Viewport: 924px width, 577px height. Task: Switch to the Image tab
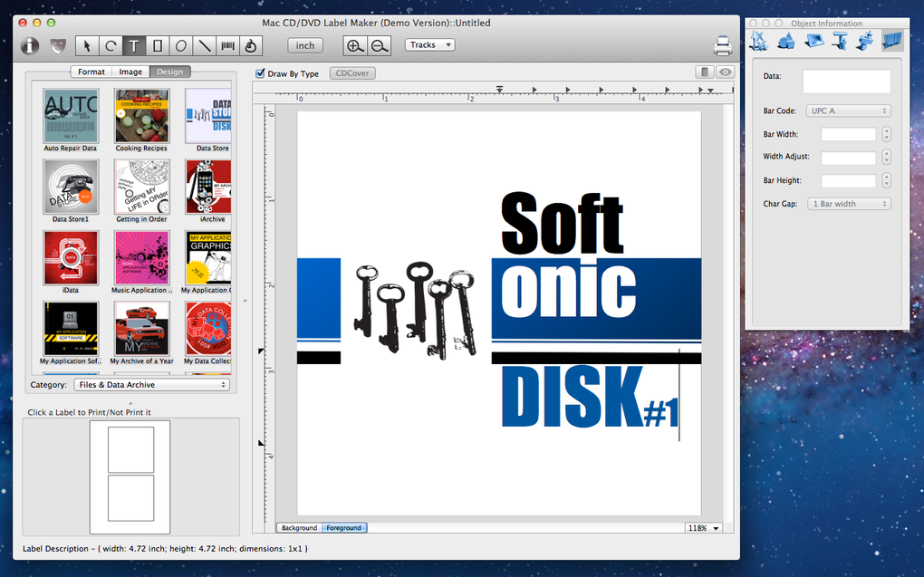click(130, 72)
